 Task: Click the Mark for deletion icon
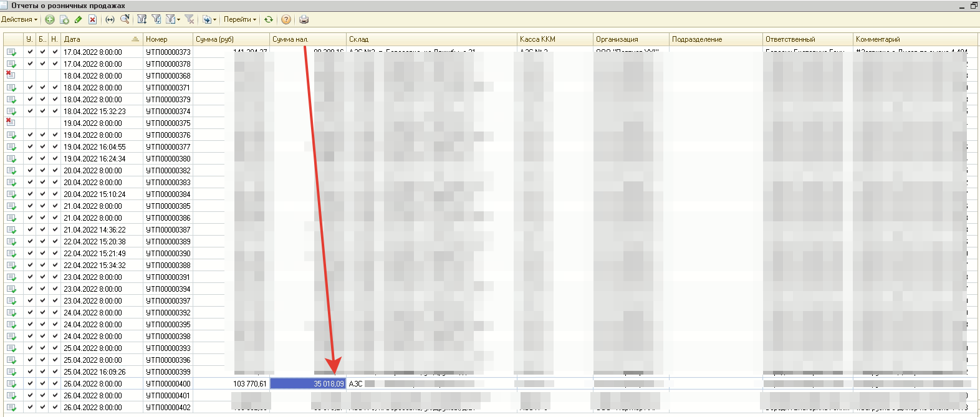coord(92,19)
